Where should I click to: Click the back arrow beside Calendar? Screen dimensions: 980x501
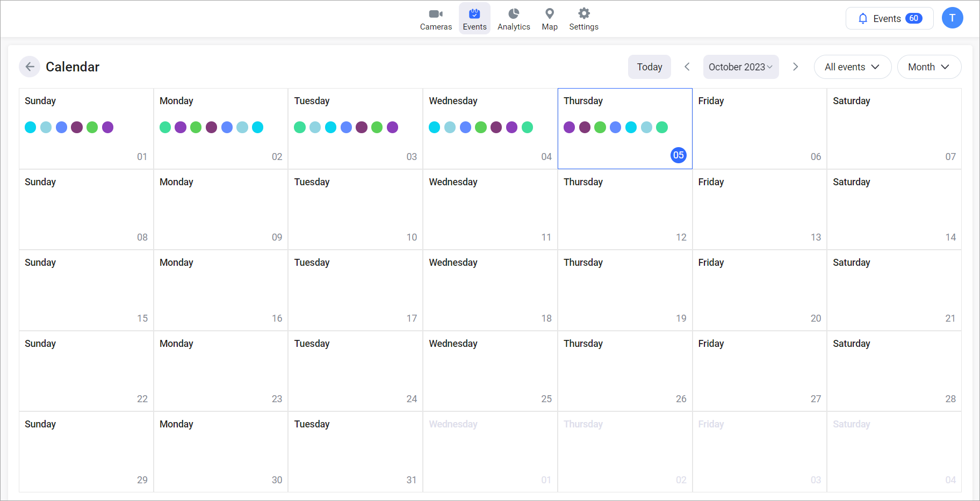pyautogui.click(x=30, y=67)
